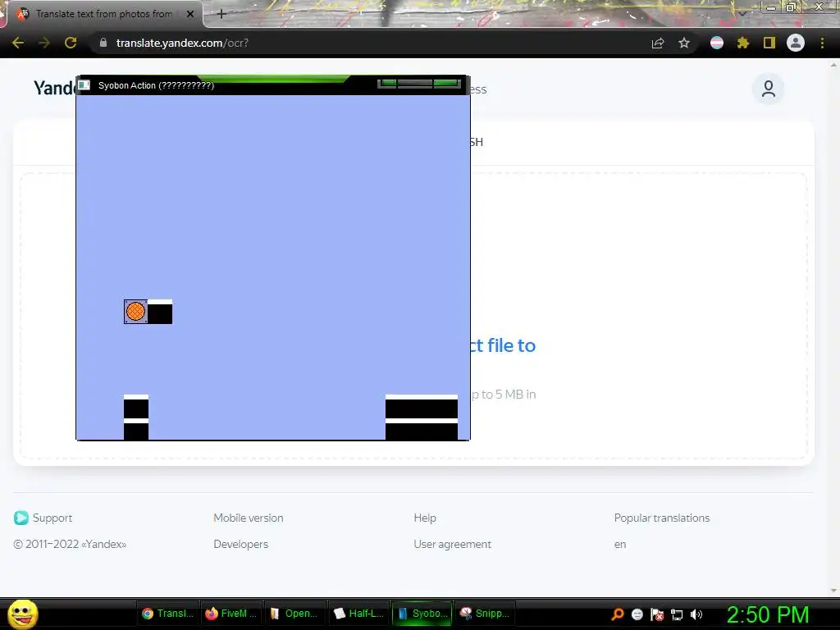Click the orange ball character in Syobon game
840x630 pixels.
click(135, 311)
